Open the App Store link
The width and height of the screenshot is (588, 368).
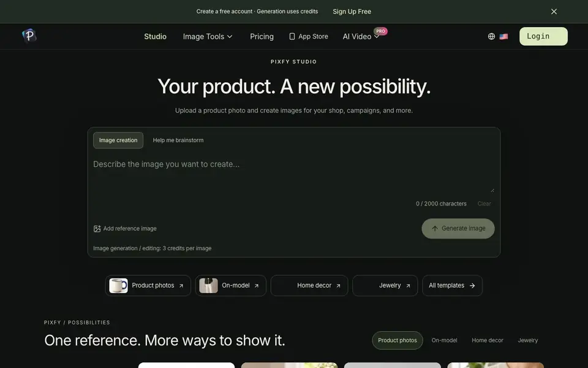tap(309, 36)
